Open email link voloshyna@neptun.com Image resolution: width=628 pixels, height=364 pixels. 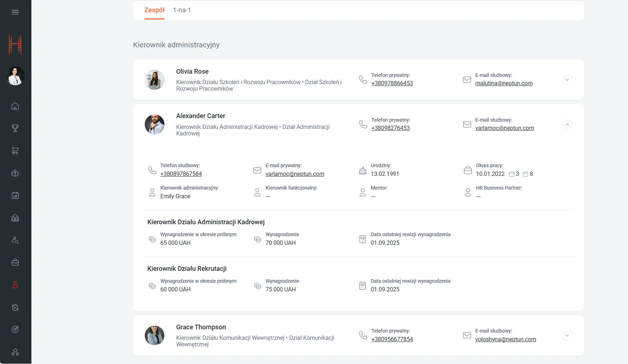click(506, 339)
